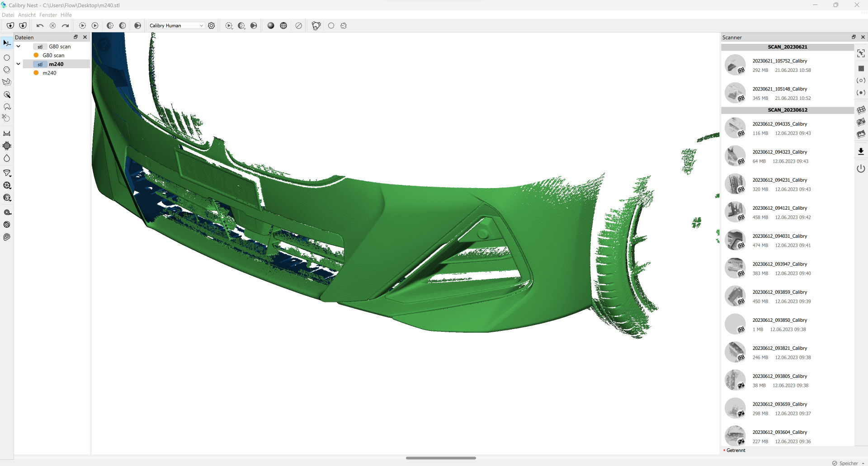The width and height of the screenshot is (868, 466).
Task: Click the download arrow icon in Scanner panel
Action: [x=861, y=151]
